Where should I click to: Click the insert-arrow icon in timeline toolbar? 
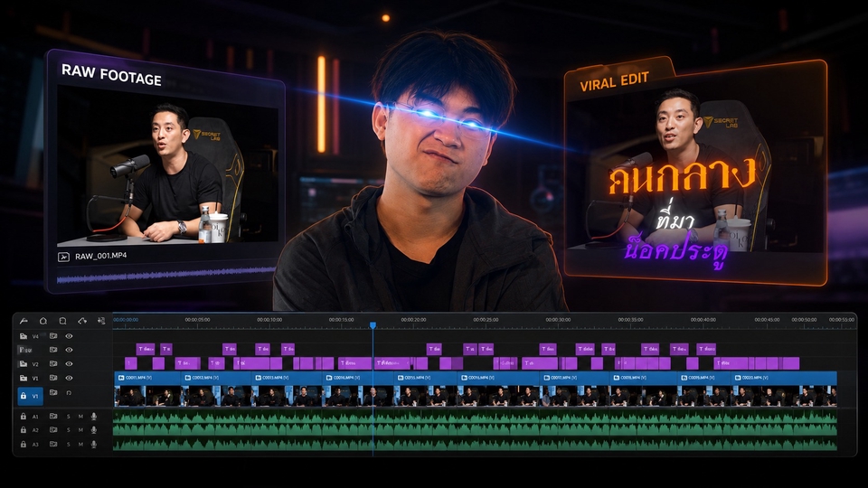pyautogui.click(x=101, y=321)
